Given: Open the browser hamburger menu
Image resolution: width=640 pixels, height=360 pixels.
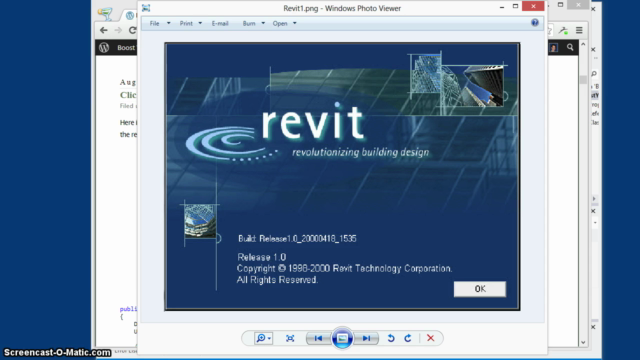Looking at the screenshot, I should (579, 30).
